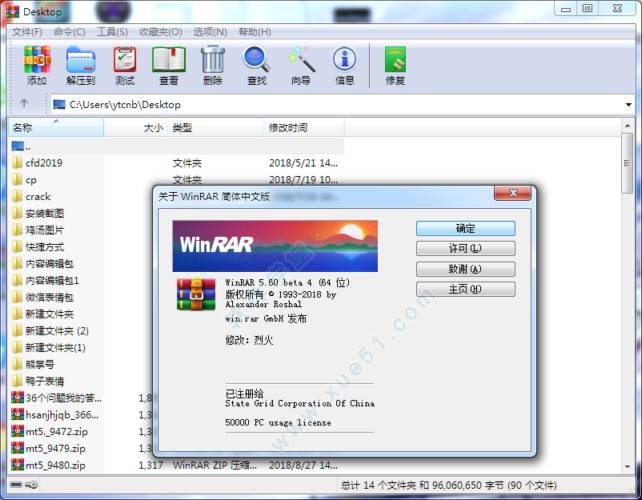Click the WinRAR books icon in dialog
642x500 pixels.
tap(196, 294)
